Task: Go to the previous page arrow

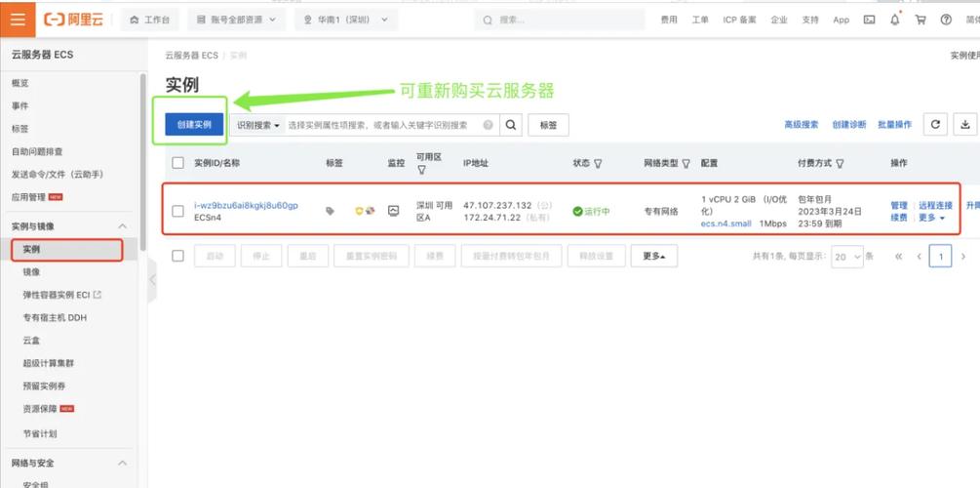Action: pos(920,257)
